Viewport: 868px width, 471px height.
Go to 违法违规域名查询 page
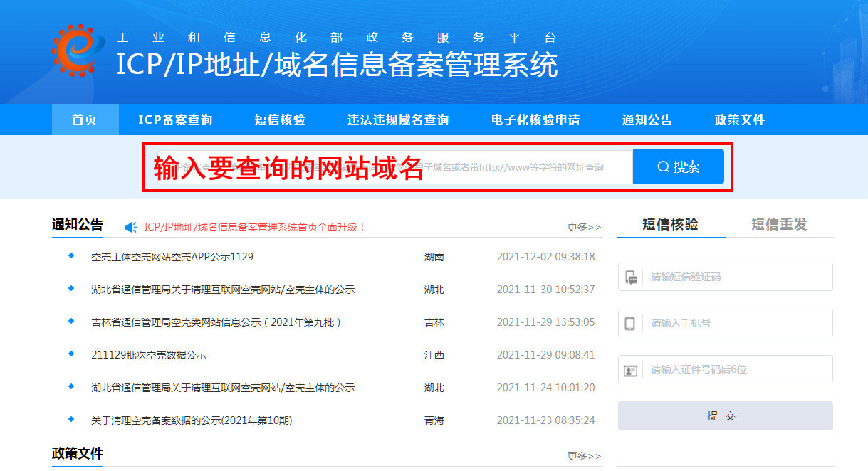397,120
